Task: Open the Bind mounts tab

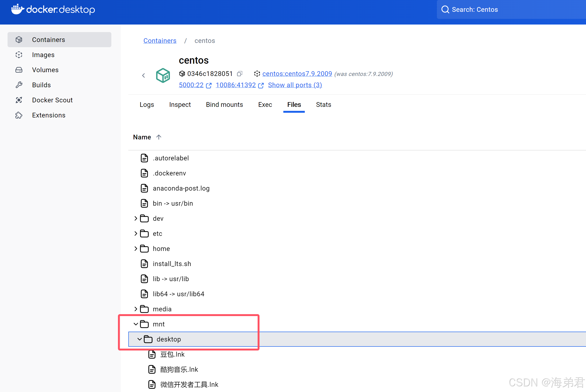Action: [x=224, y=104]
